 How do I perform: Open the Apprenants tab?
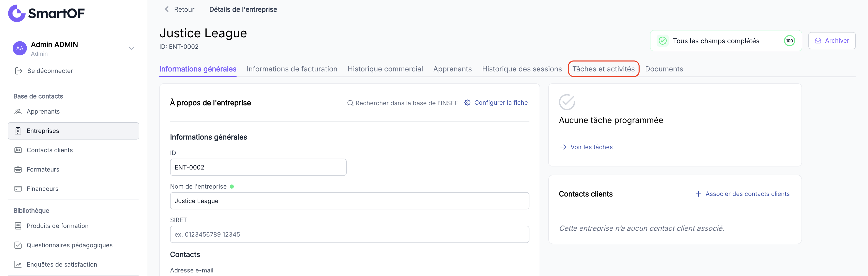tap(452, 69)
